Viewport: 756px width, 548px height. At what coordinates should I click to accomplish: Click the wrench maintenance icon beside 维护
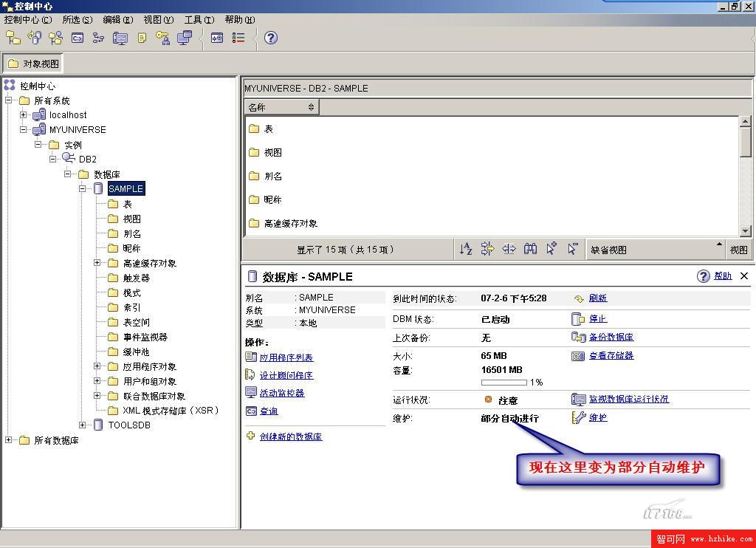tap(579, 417)
